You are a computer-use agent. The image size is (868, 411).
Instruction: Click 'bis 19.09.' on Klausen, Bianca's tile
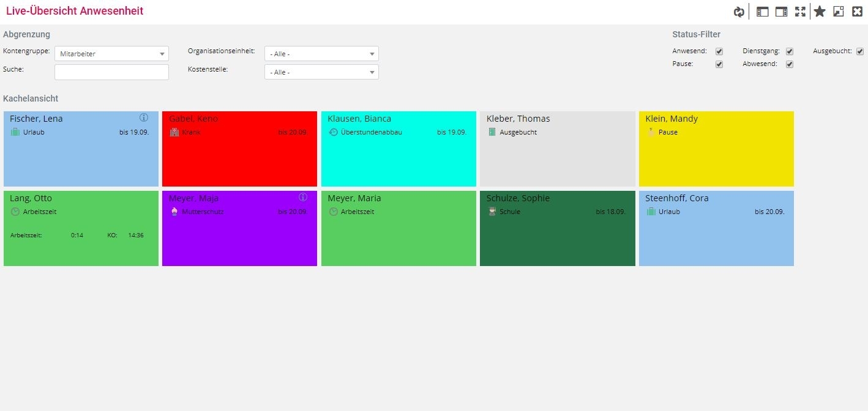[x=452, y=132]
